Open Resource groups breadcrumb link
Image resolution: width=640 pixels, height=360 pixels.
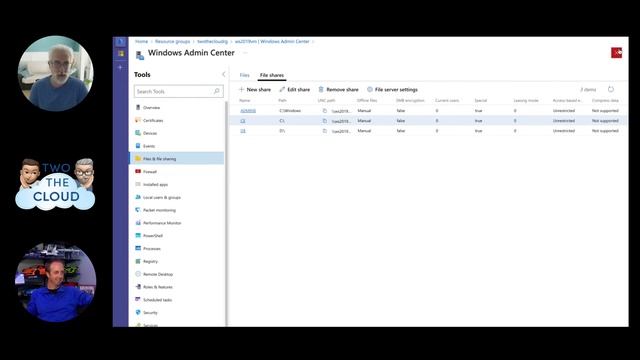[x=173, y=42]
